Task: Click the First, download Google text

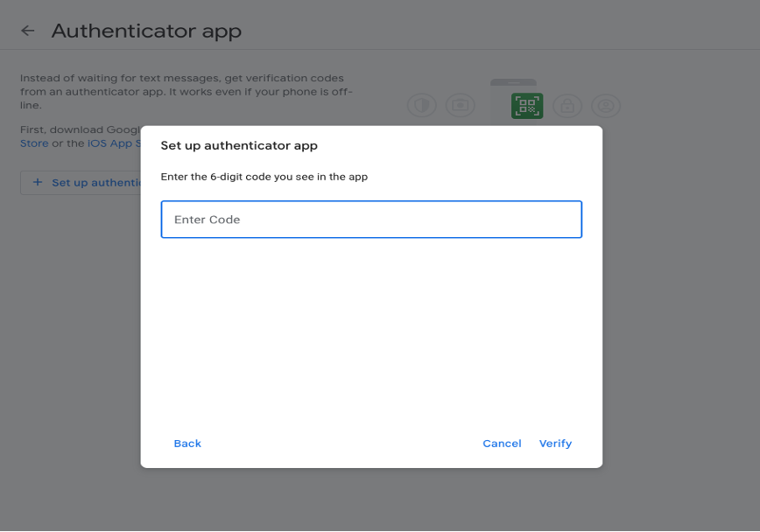Action: [x=80, y=129]
